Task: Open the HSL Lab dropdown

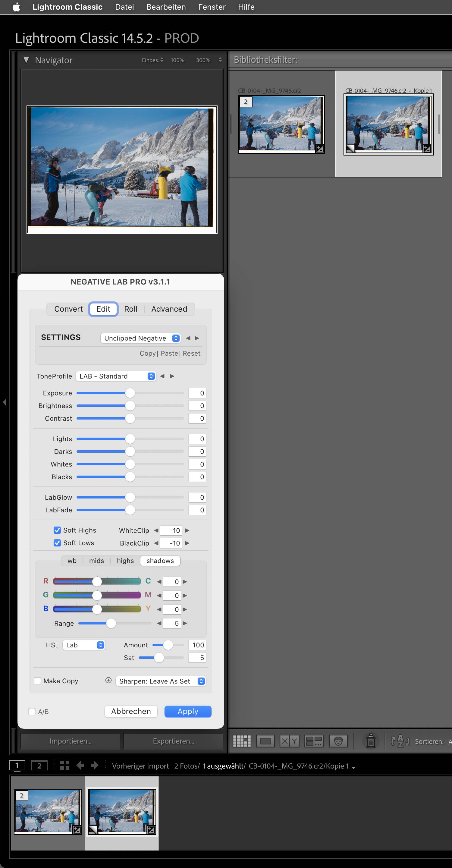Action: coord(84,645)
